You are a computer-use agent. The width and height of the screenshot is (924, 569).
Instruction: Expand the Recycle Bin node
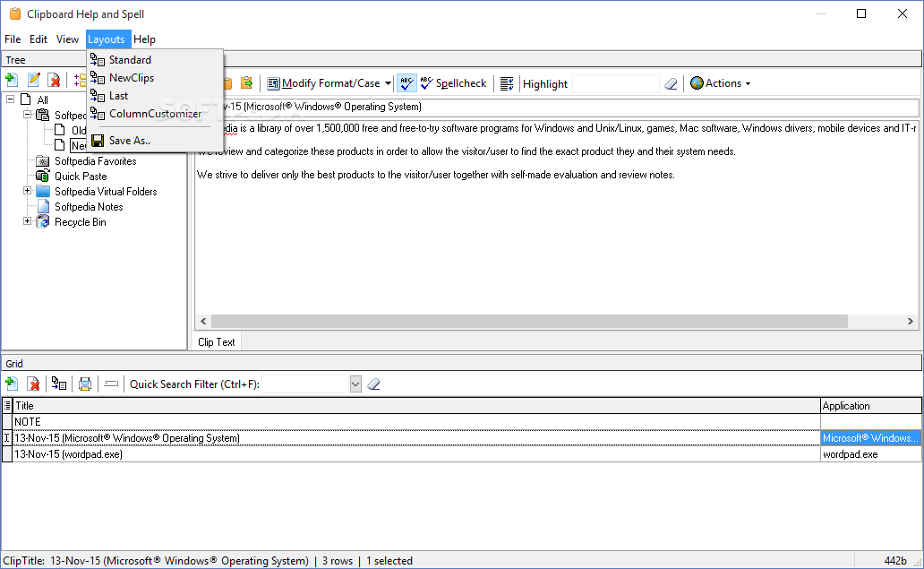tap(27, 221)
